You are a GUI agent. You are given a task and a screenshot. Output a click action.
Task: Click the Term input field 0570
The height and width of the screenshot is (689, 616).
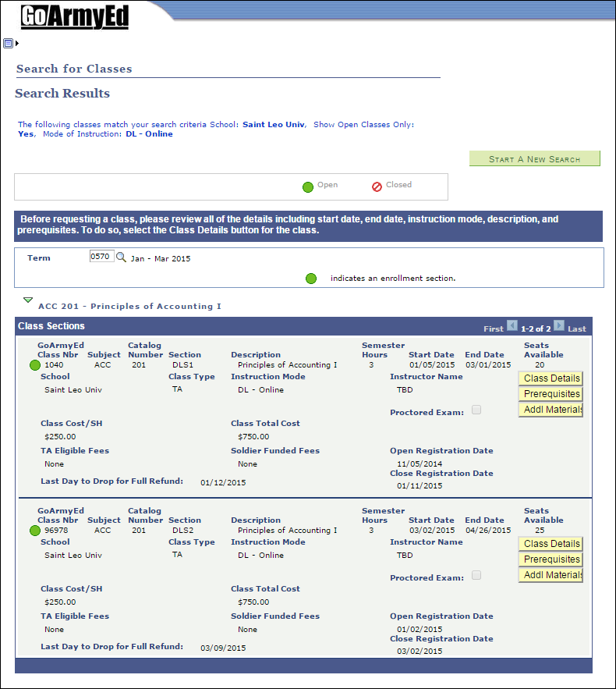[x=102, y=256]
